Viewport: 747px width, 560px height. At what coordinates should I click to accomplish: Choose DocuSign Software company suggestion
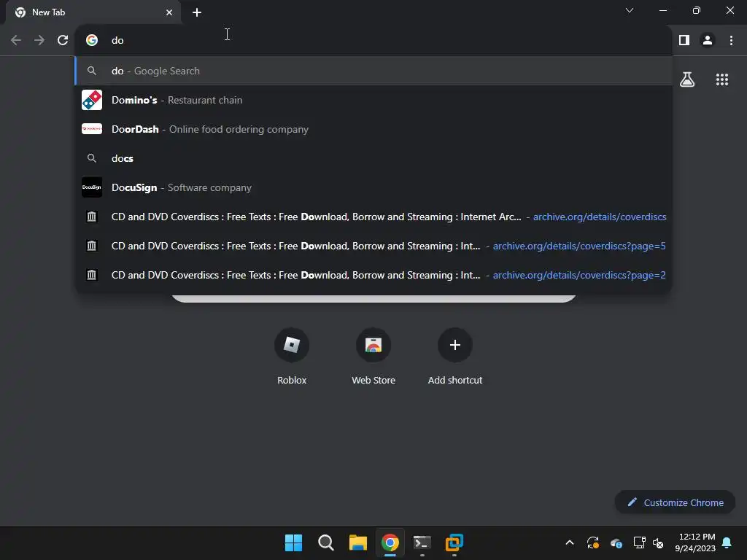(373, 187)
